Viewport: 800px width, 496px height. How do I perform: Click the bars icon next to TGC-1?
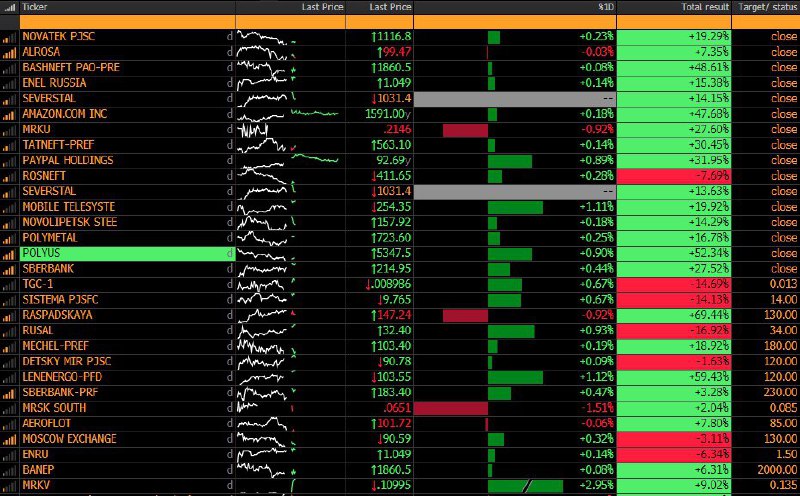click(x=9, y=285)
